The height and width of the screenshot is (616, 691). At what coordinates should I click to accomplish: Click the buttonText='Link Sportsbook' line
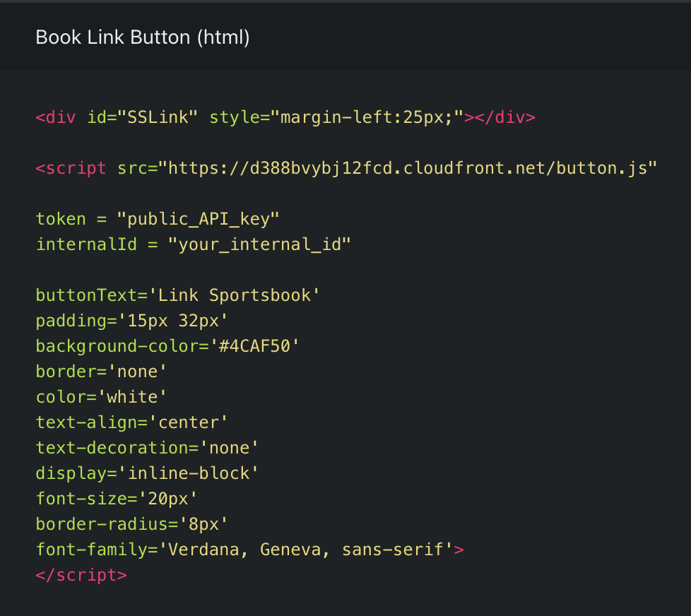(x=177, y=295)
